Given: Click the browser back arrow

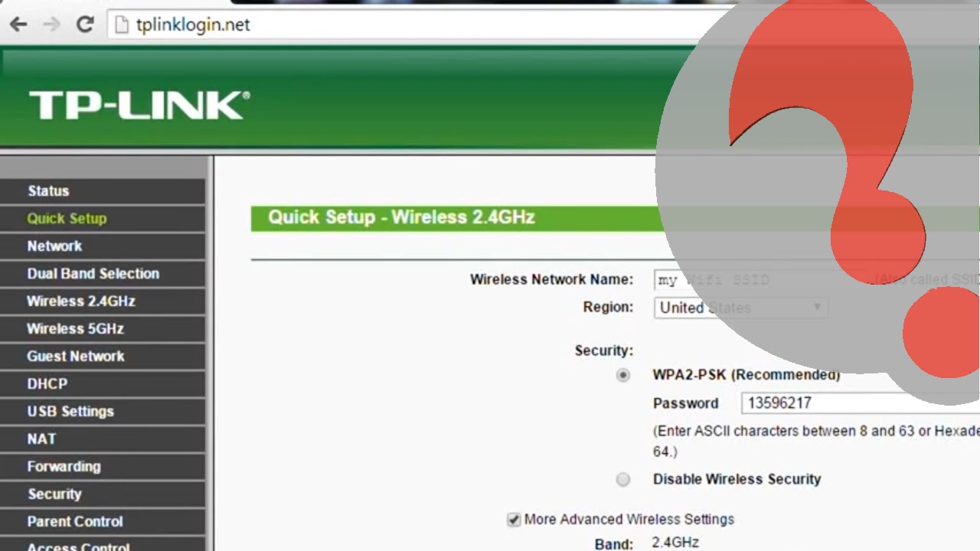Looking at the screenshot, I should pos(18,24).
